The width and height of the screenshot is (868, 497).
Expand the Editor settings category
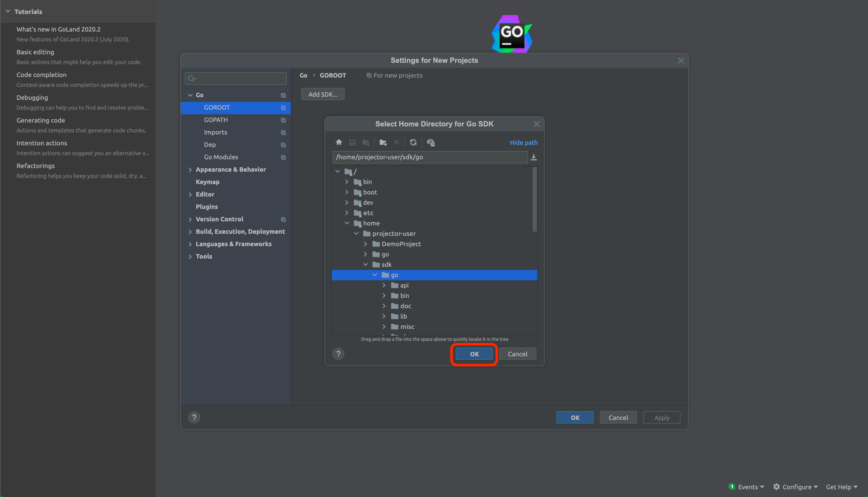pos(190,194)
